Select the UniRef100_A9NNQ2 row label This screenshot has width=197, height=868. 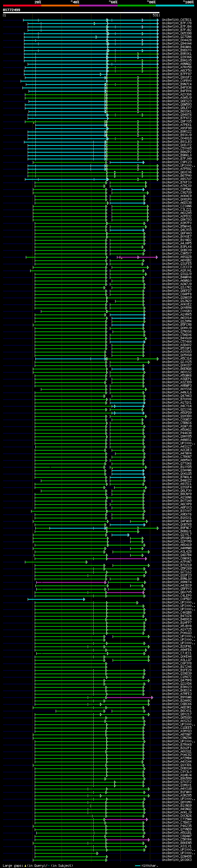177,64
